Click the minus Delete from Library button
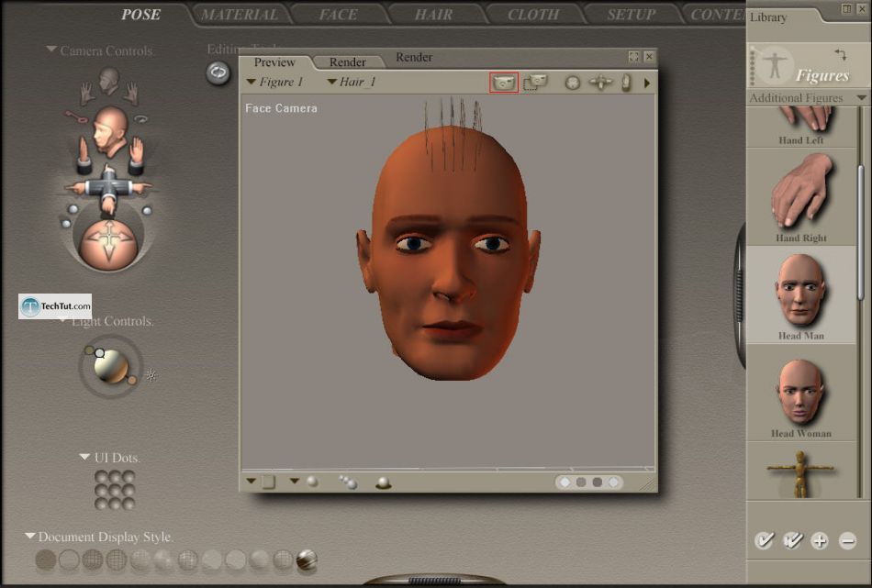The image size is (872, 588). tap(847, 541)
